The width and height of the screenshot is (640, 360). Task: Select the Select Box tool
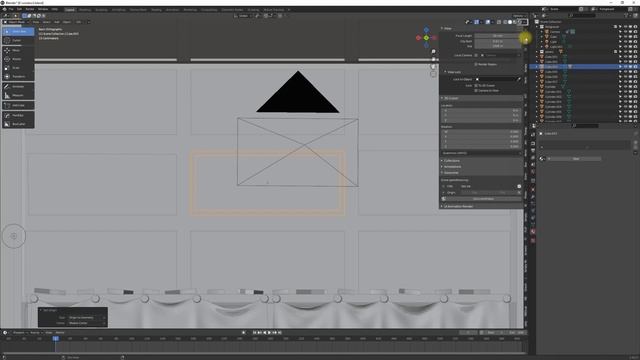[18, 31]
